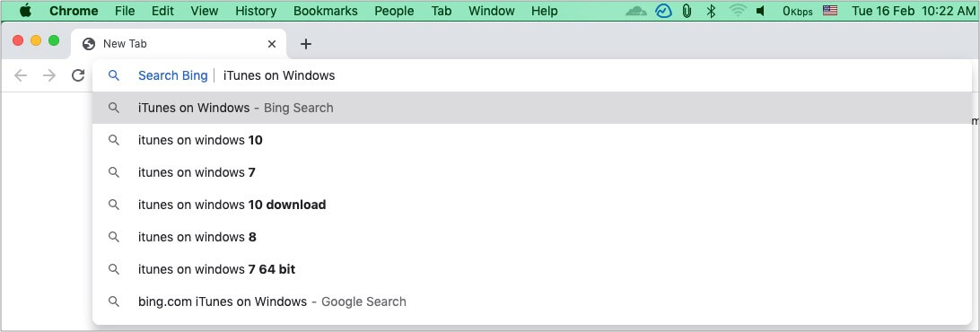Open the Window menu
The image size is (980, 332).
tap(491, 11)
